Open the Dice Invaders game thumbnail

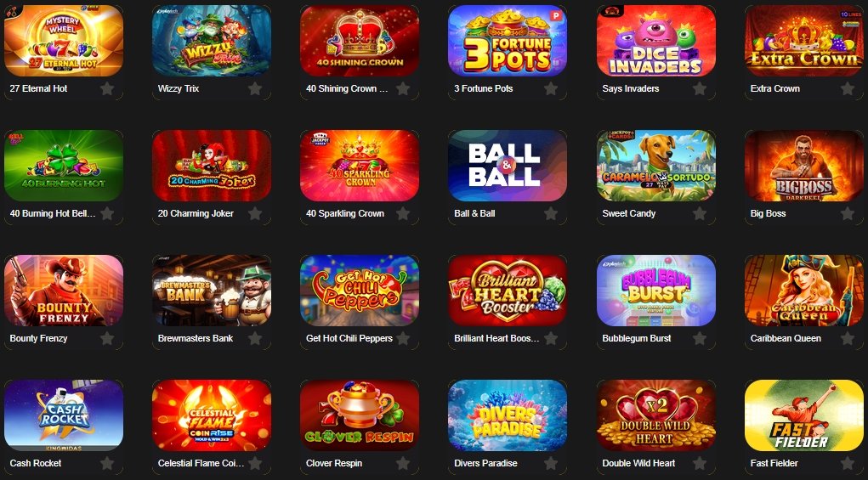click(x=656, y=41)
